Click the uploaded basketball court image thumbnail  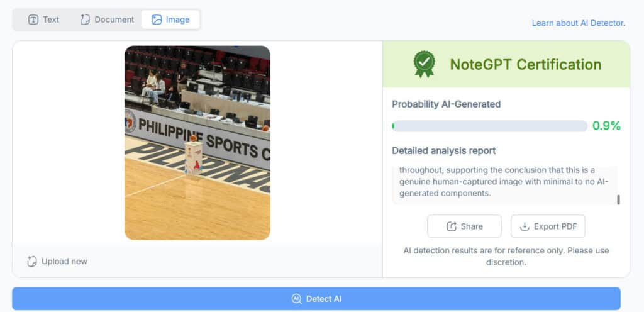click(x=197, y=142)
